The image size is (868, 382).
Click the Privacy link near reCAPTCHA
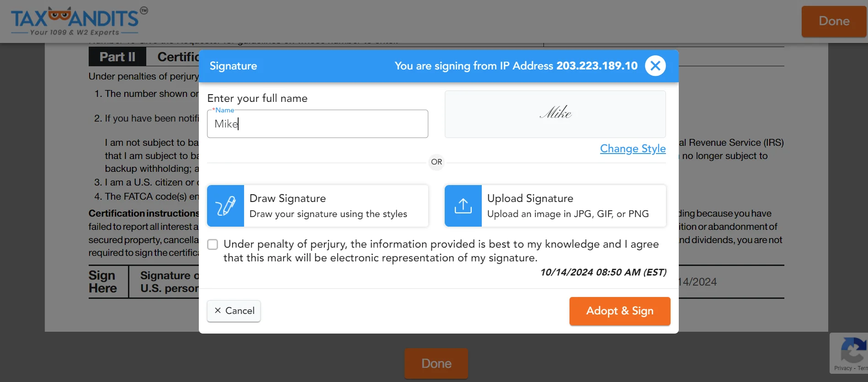coord(842,368)
